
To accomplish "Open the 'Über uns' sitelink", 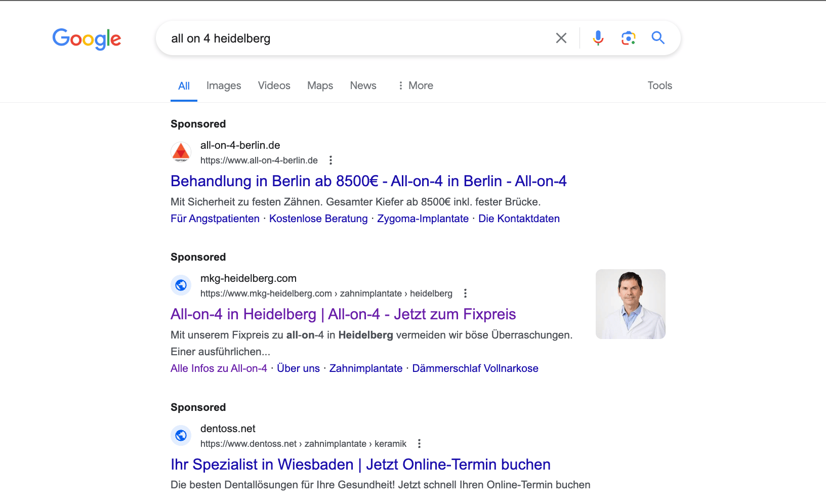I will click(298, 368).
